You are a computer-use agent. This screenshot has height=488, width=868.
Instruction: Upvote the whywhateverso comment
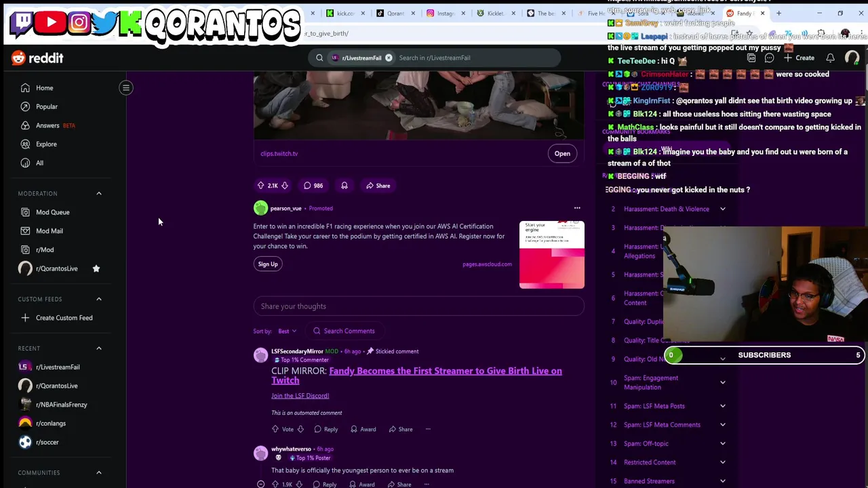click(x=275, y=484)
